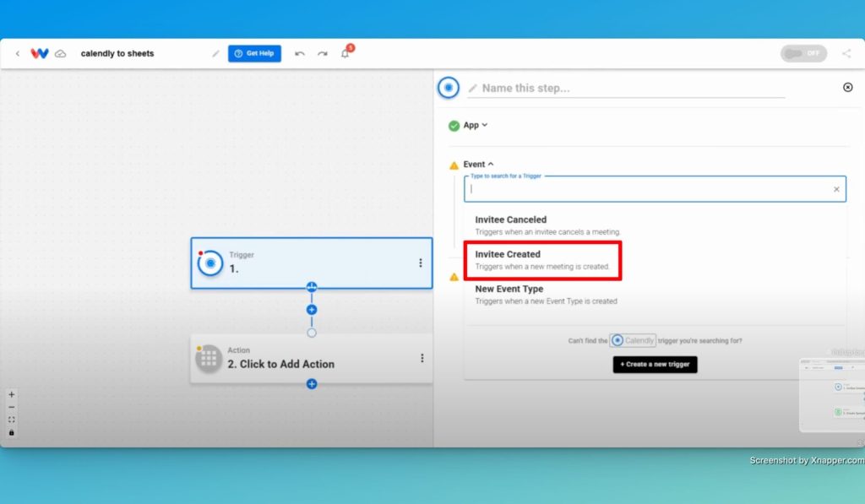
Task: Zoom out on the canvas
Action: (x=12, y=407)
